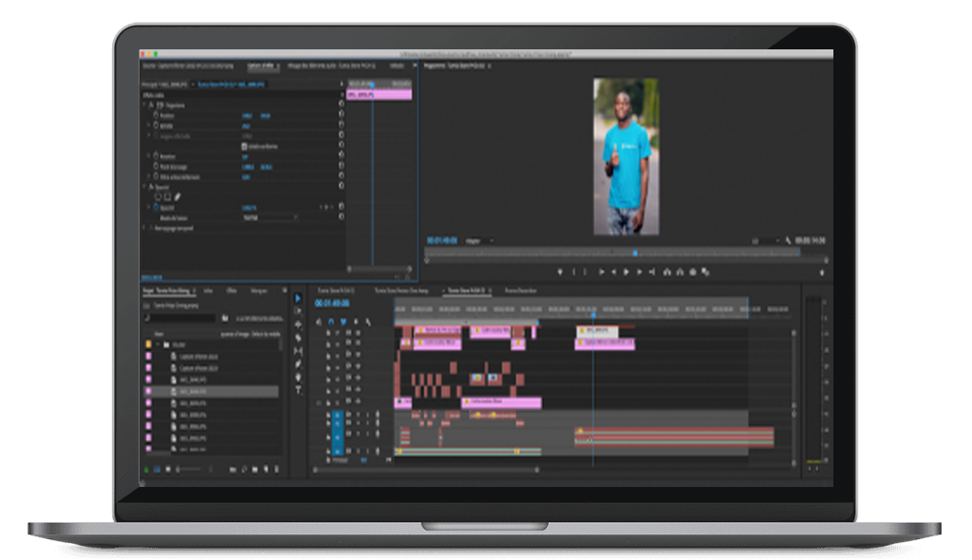Toggle the uniform scale checkbox
Viewport: 972px width, 560px height.
click(x=245, y=145)
